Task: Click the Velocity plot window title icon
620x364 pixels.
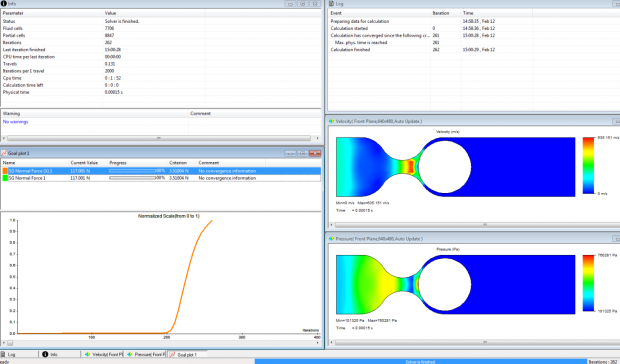Action: [x=331, y=121]
